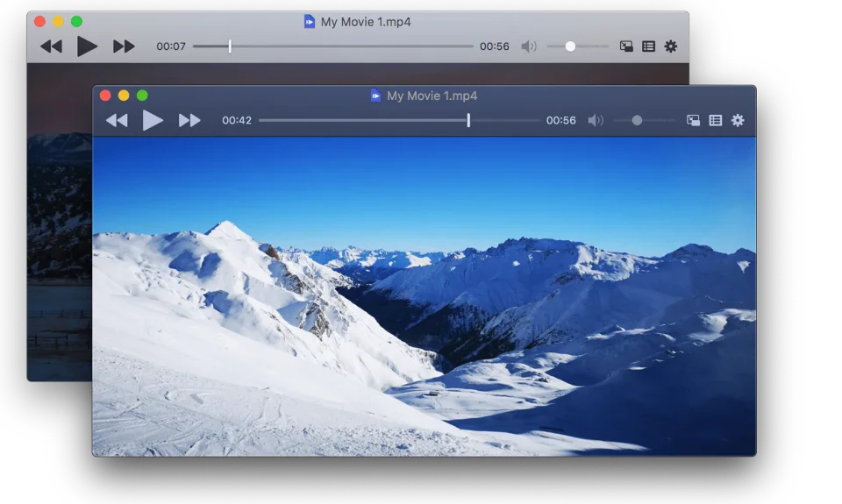
Task: Show the playlist in the back light window
Action: click(x=649, y=46)
